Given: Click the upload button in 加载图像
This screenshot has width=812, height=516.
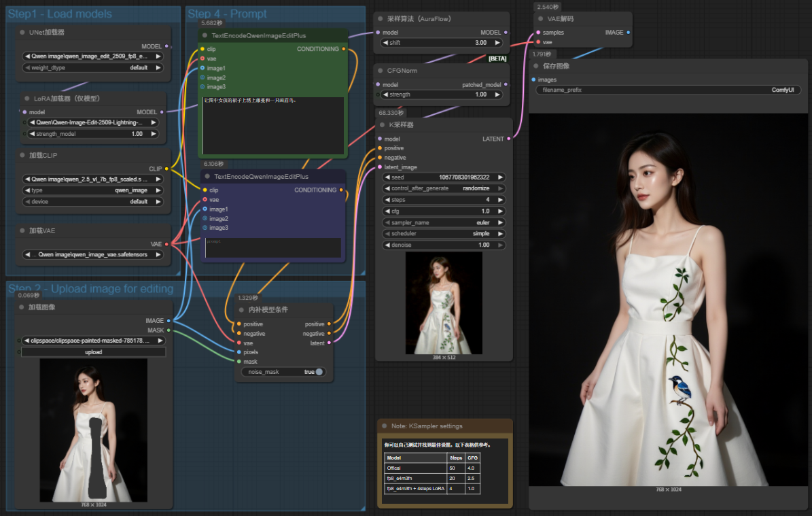Looking at the screenshot, I should pyautogui.click(x=93, y=352).
